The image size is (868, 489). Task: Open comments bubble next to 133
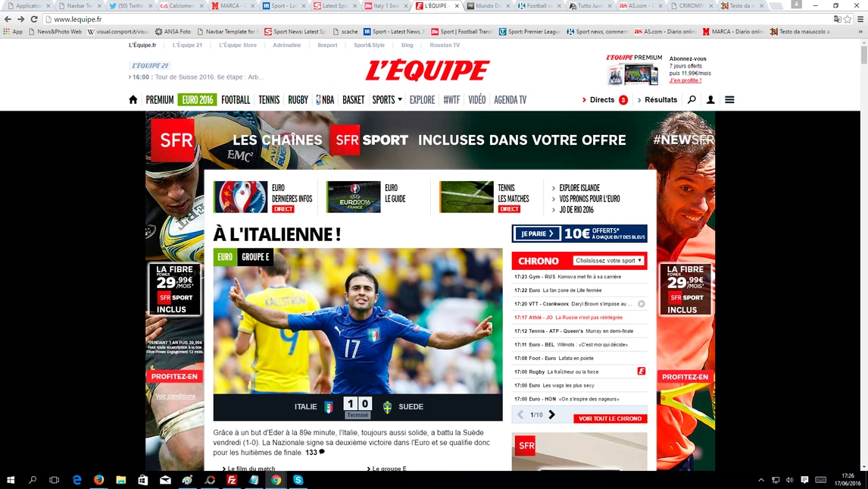[x=322, y=452]
